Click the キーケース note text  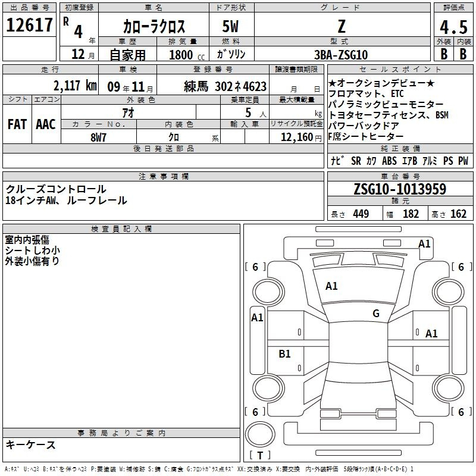(x=31, y=445)
